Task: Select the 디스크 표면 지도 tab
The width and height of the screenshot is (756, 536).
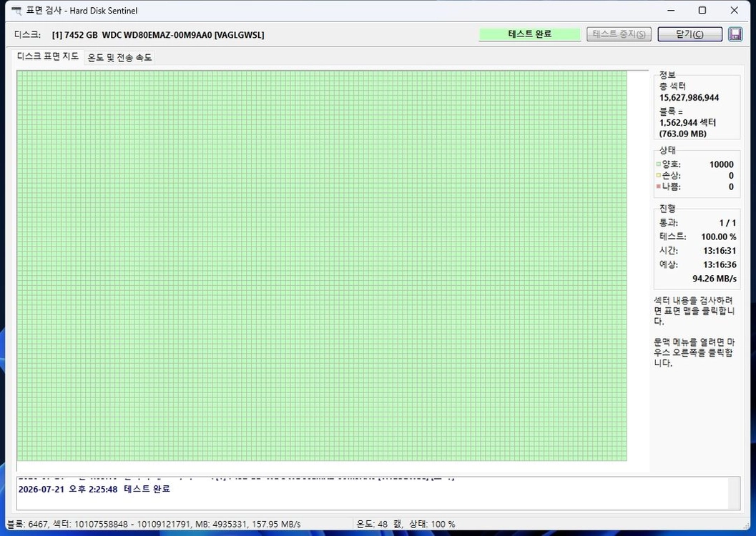Action: [x=48, y=56]
